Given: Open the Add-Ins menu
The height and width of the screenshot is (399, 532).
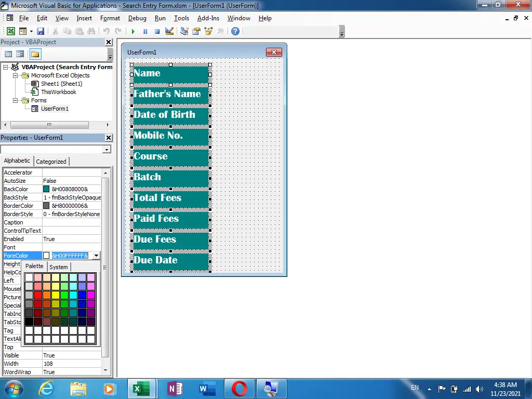Looking at the screenshot, I should 208,18.
